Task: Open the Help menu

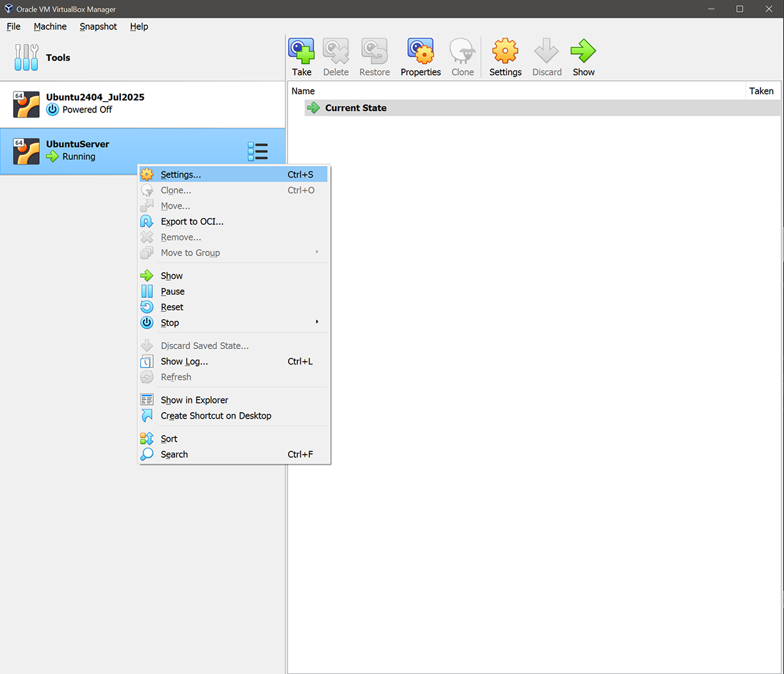Action: coord(139,27)
